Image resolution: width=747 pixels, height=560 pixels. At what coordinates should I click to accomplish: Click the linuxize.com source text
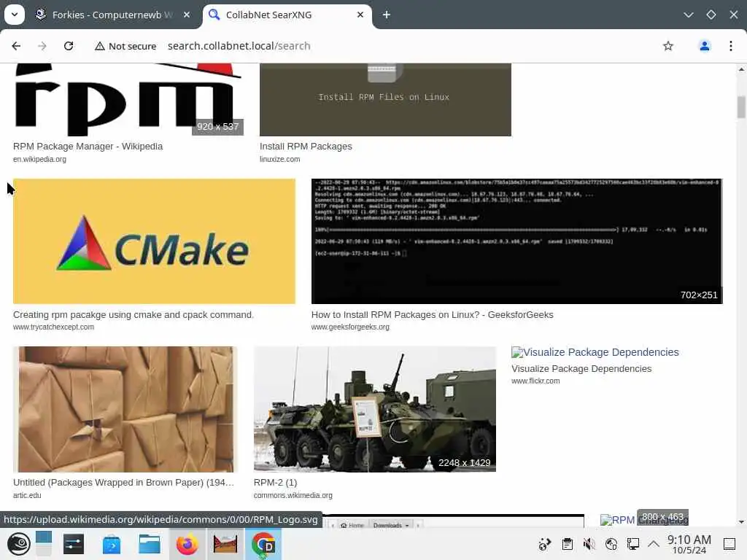[279, 159]
